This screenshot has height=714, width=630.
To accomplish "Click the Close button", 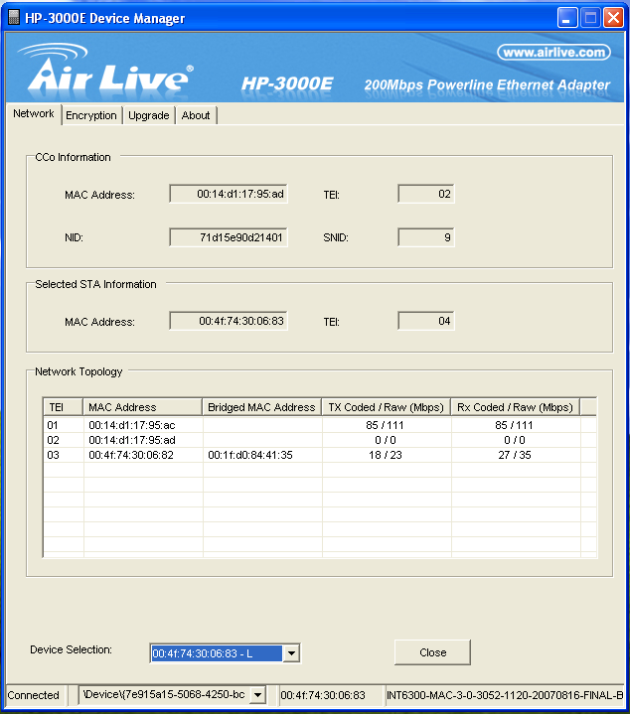I will (x=432, y=653).
